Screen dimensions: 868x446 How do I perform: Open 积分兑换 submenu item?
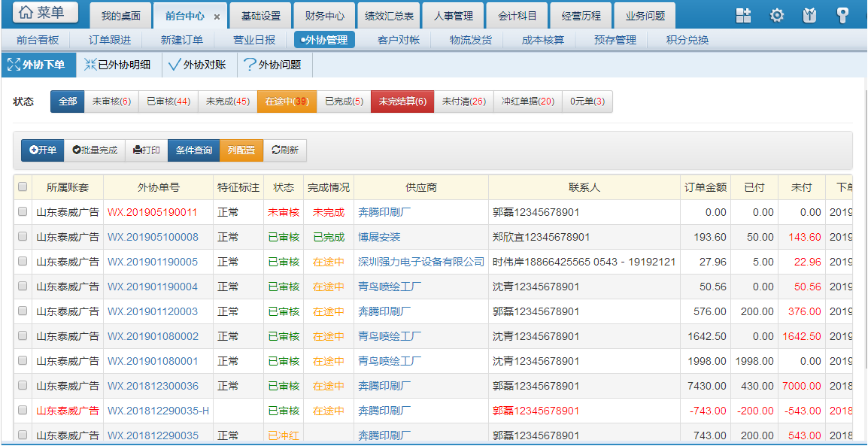pyautogui.click(x=687, y=40)
